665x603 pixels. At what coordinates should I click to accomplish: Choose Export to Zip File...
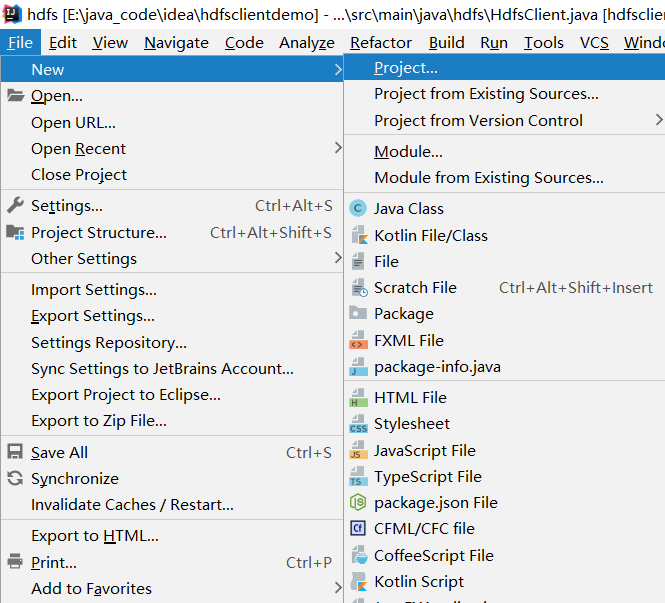172,421
